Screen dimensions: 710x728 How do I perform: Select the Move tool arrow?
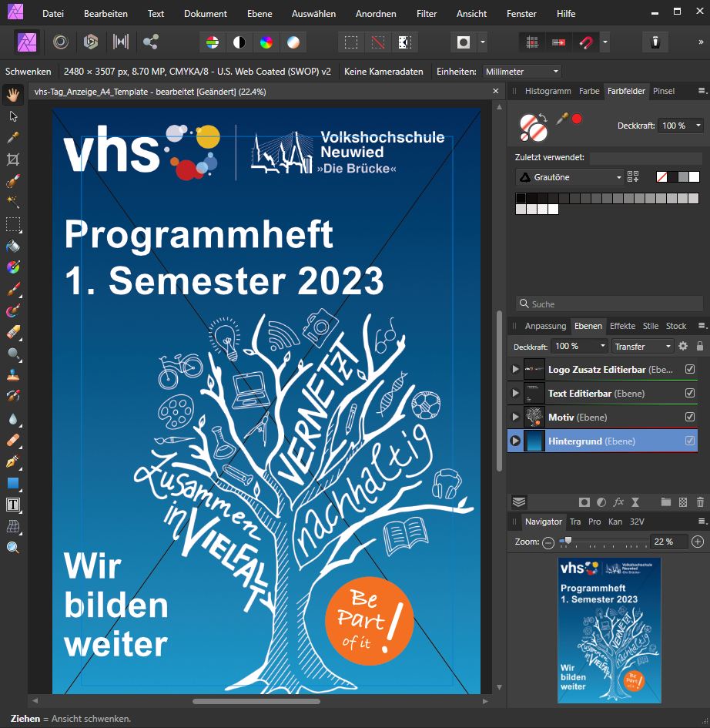[x=13, y=116]
